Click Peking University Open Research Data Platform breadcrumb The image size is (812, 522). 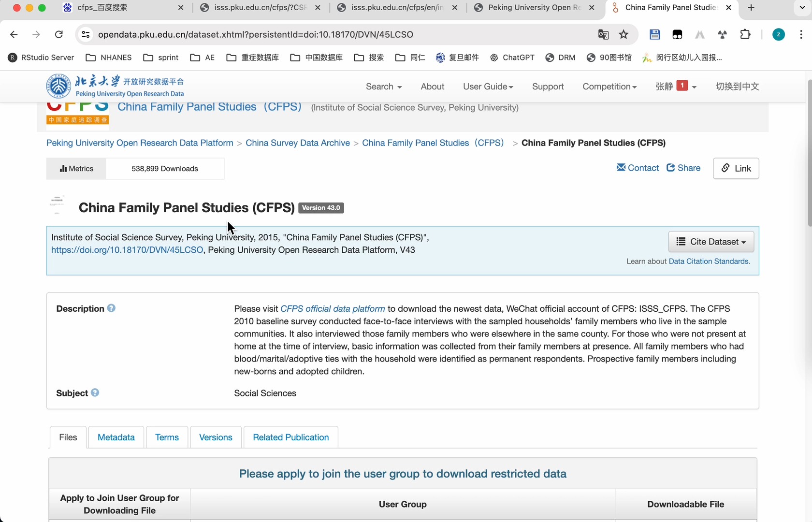click(140, 143)
